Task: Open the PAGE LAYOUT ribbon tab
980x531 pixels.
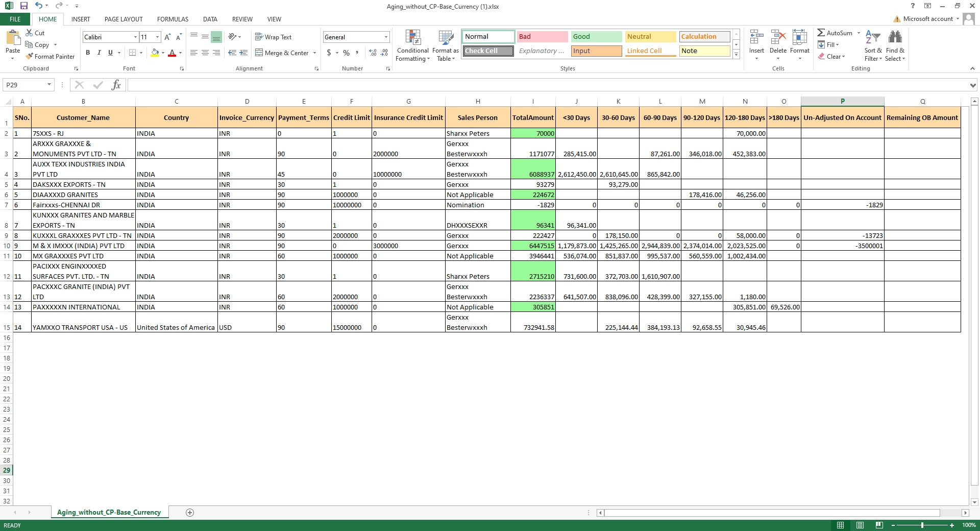Action: coord(124,19)
